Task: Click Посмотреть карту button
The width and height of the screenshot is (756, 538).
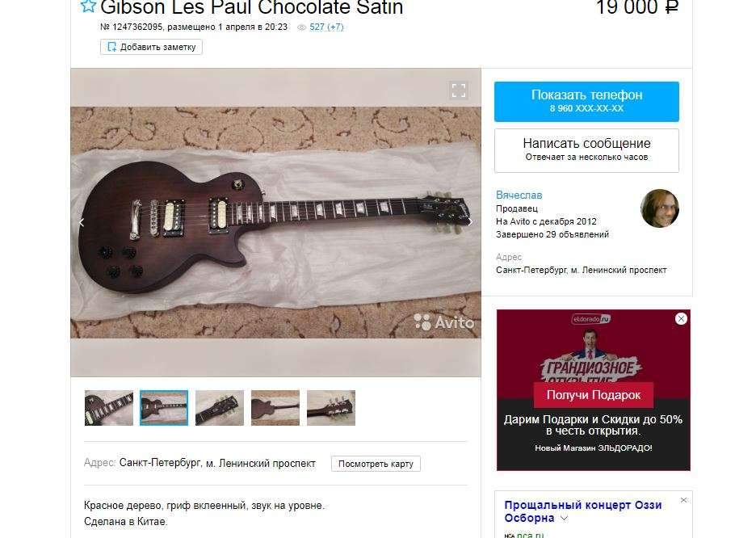Action: coord(376,464)
